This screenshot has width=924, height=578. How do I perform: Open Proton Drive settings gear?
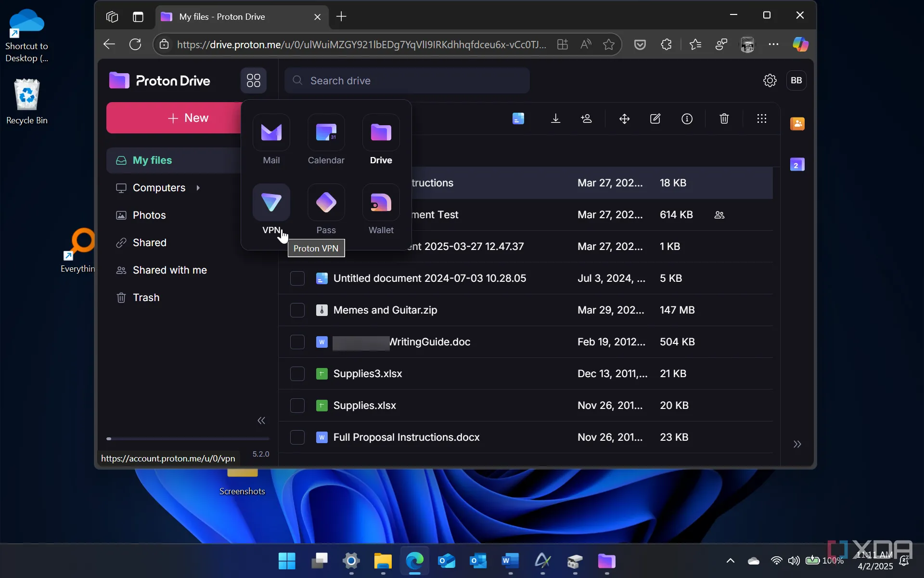point(770,80)
